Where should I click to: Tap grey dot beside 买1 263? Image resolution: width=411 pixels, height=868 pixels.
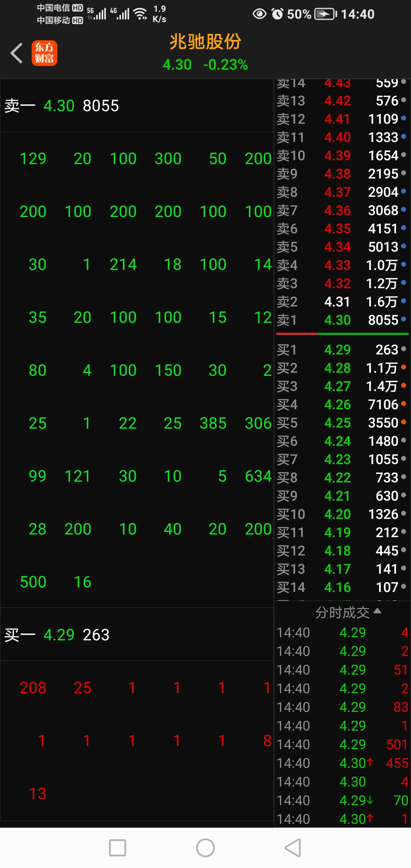coord(404,348)
